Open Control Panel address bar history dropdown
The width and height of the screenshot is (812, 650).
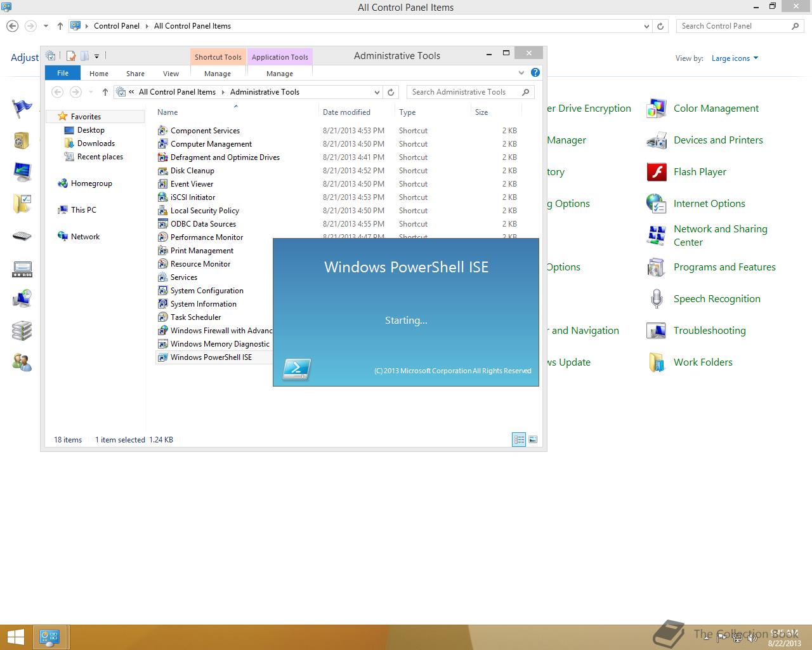pos(646,26)
